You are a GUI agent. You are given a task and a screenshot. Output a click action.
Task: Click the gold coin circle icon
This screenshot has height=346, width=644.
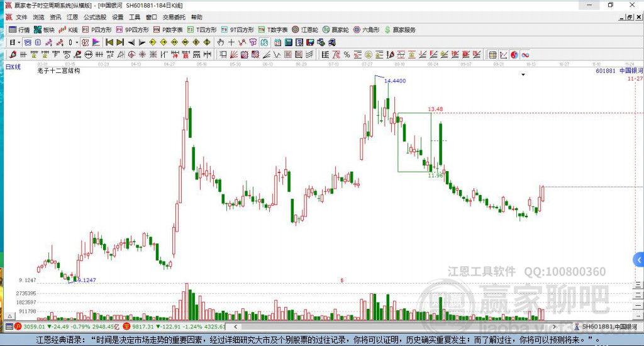pyautogui.click(x=369, y=54)
